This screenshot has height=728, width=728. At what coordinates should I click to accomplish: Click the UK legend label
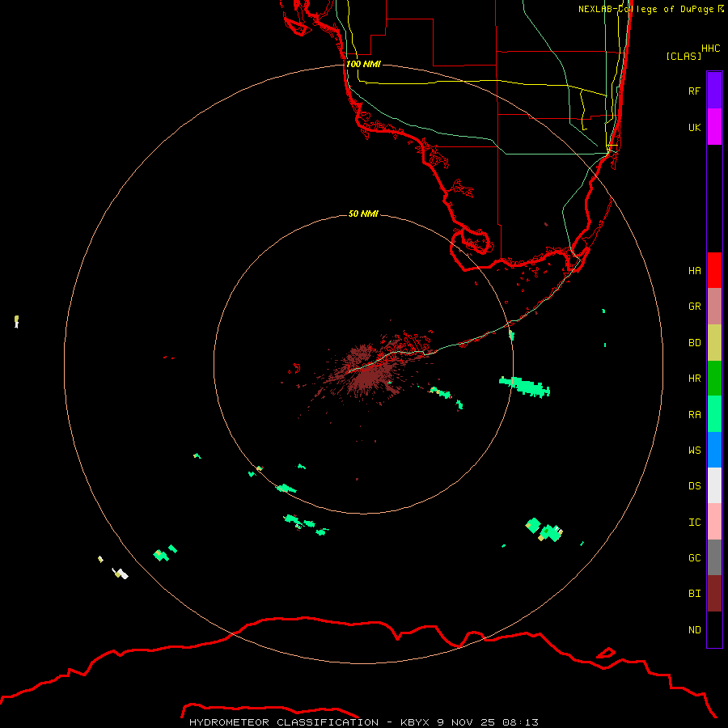tap(694, 128)
